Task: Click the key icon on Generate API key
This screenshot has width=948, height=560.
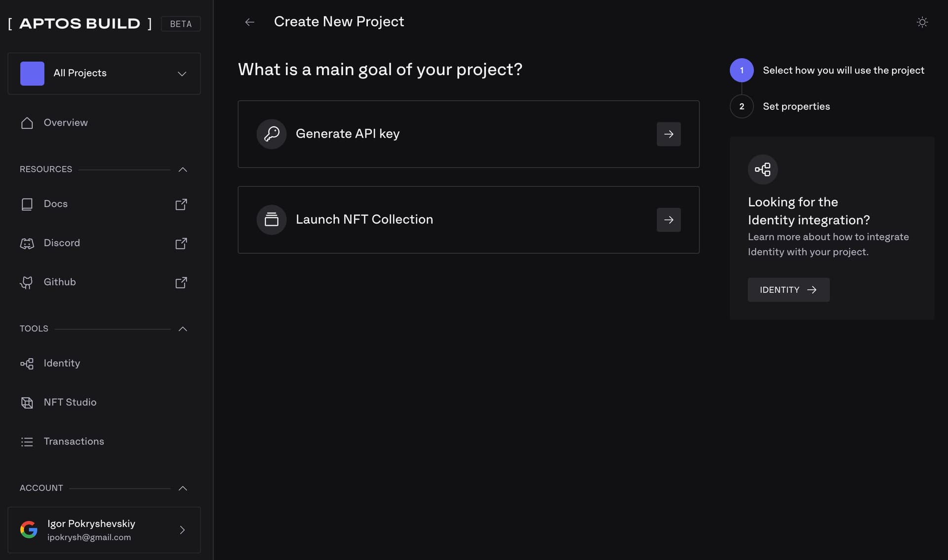Action: tap(272, 134)
